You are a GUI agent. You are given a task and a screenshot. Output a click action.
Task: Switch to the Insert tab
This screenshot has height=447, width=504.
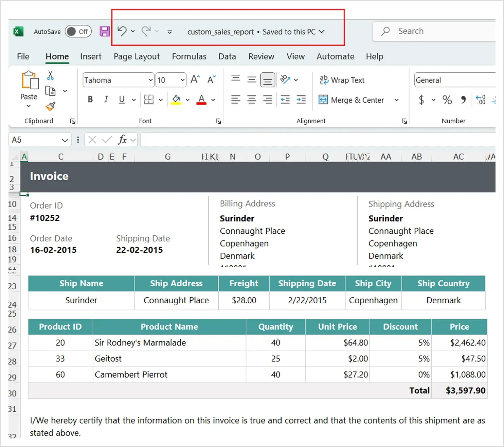91,56
